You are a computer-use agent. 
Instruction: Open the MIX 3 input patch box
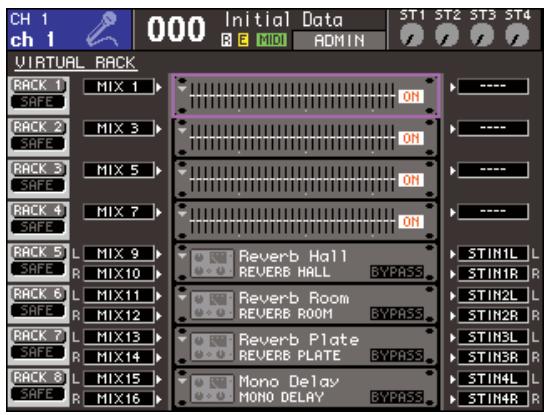pos(119,128)
